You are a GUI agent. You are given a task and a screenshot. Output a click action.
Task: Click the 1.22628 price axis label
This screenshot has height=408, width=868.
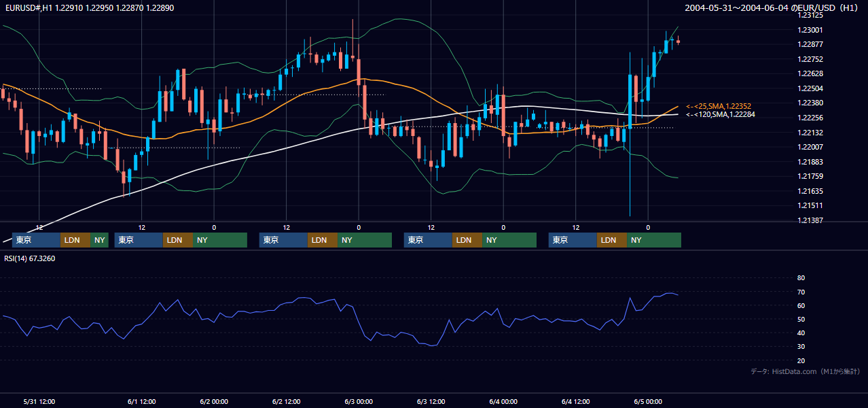810,73
